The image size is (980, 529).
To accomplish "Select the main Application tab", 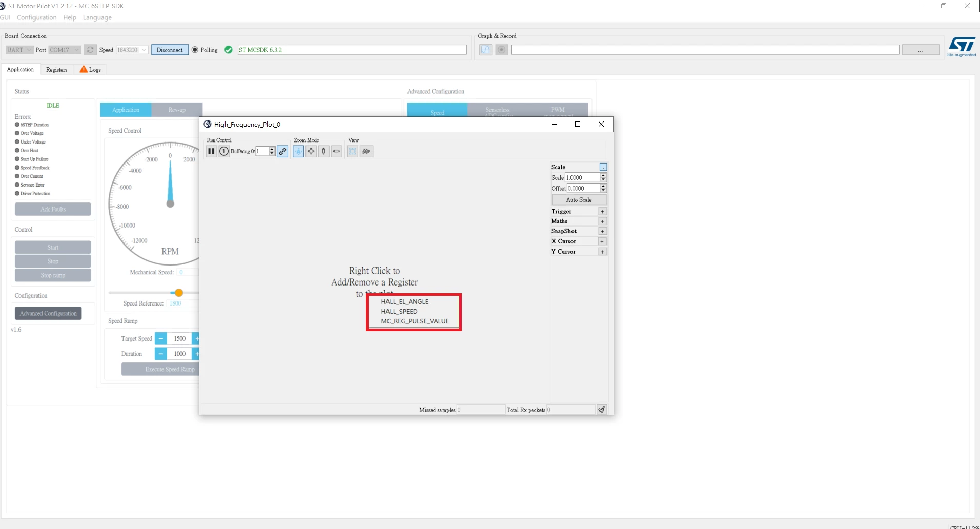I will coord(21,69).
